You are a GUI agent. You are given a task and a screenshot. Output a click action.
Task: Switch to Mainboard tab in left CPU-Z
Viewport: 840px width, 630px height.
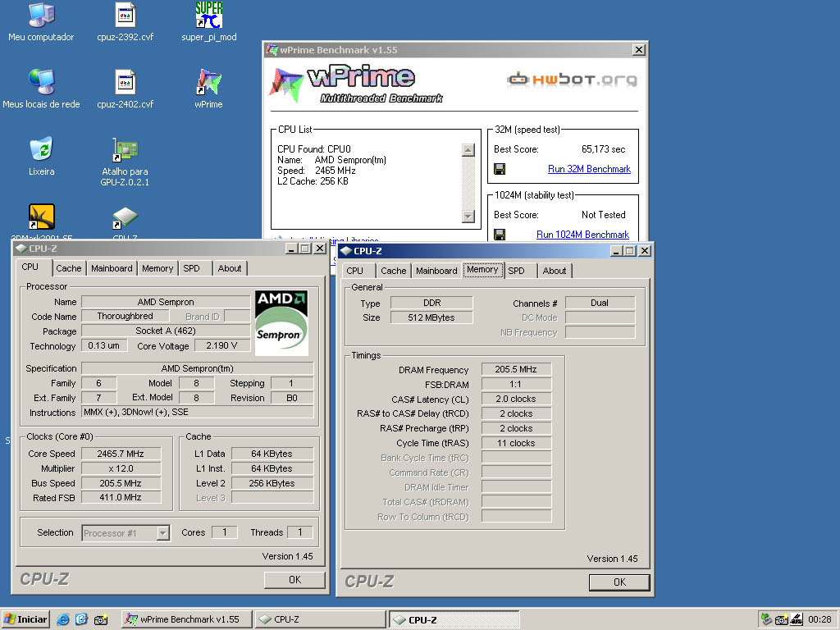click(x=112, y=268)
